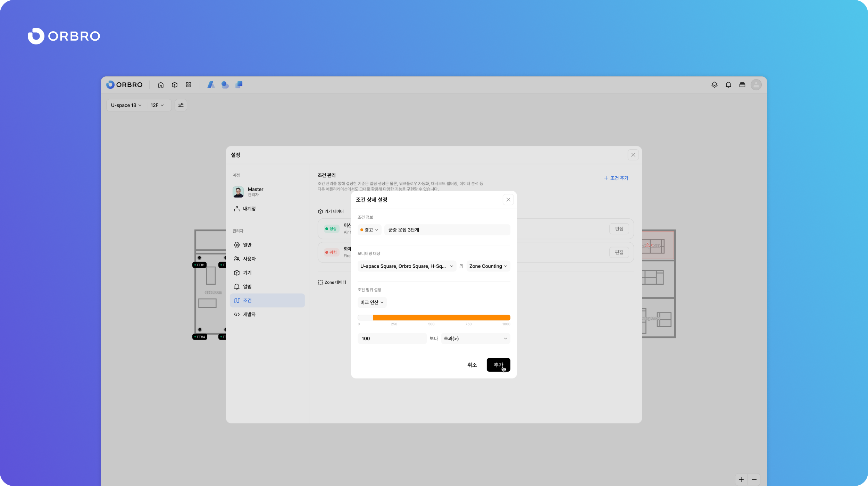Select 알림 in settings sidebar
The width and height of the screenshot is (868, 486).
(247, 286)
